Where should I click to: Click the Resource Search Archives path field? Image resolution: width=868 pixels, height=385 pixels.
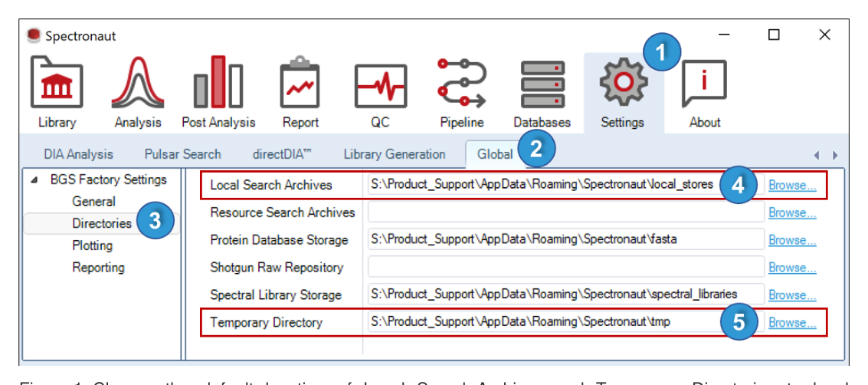(565, 212)
